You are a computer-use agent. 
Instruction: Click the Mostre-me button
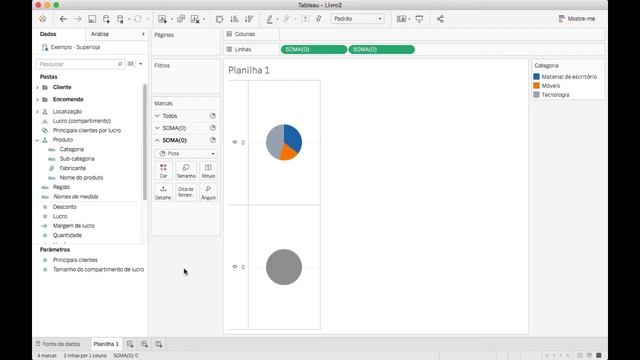point(577,19)
